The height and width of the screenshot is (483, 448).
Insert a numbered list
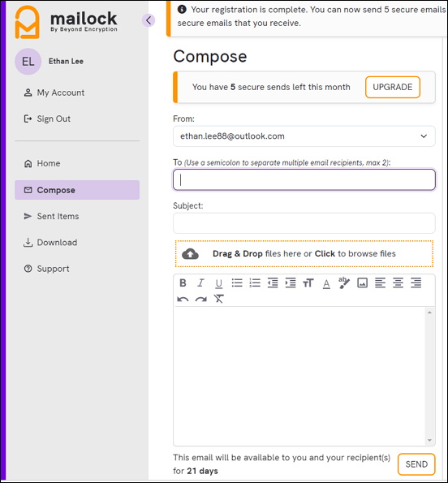(255, 282)
